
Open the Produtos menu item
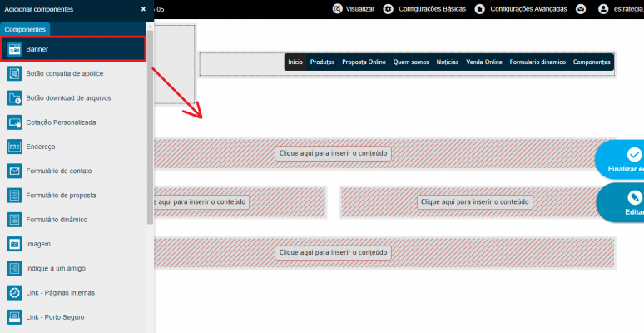click(322, 62)
